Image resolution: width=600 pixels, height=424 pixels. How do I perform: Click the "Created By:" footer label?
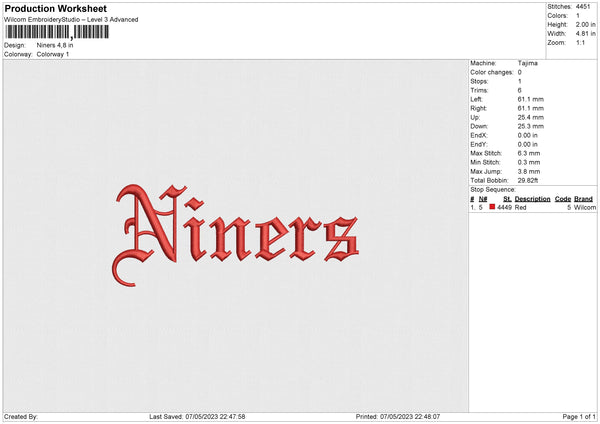[x=21, y=417]
